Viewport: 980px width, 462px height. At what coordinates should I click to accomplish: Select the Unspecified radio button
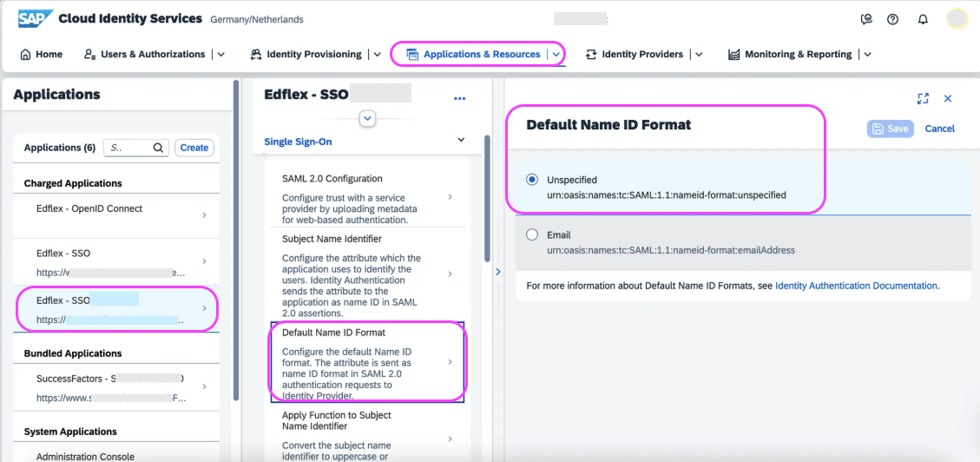pyautogui.click(x=532, y=180)
